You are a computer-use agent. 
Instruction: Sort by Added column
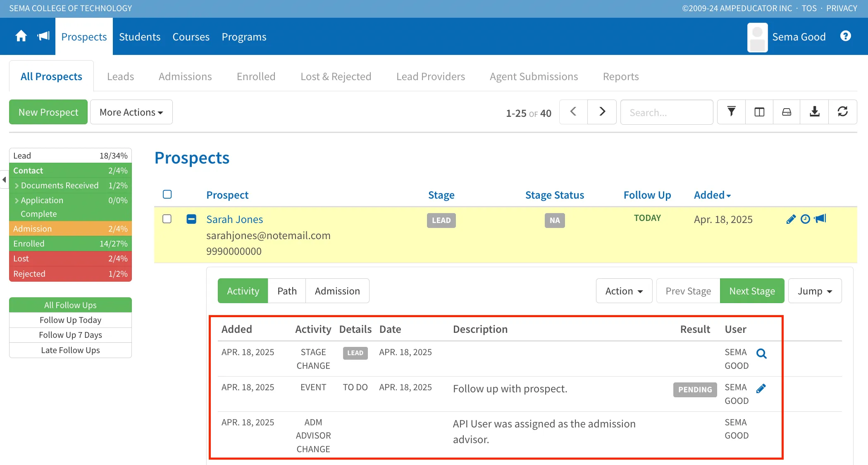pos(712,195)
